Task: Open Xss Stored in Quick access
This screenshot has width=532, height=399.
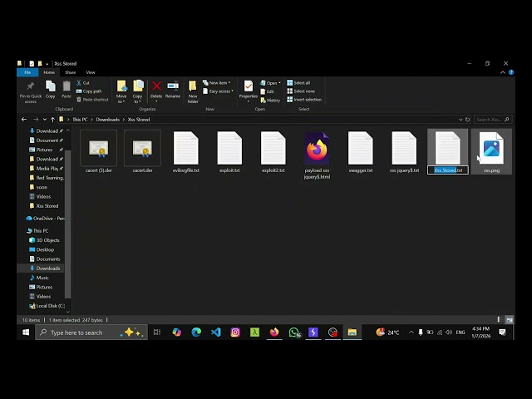Action: (x=44, y=206)
